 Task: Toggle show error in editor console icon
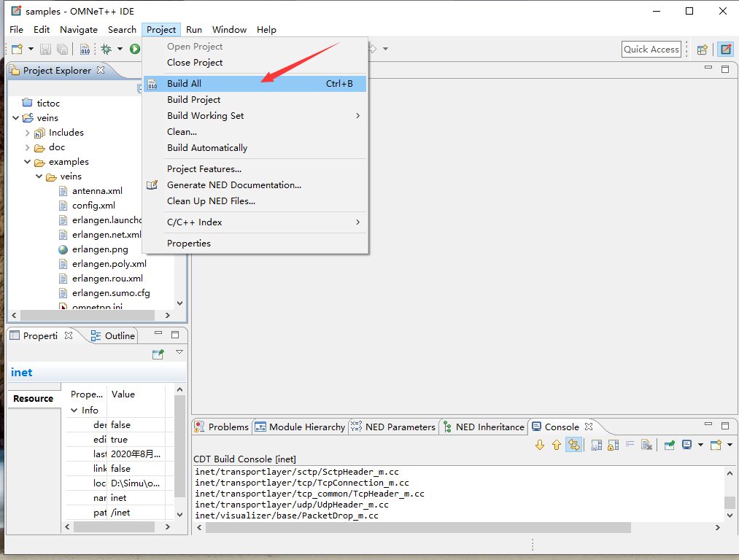[573, 445]
